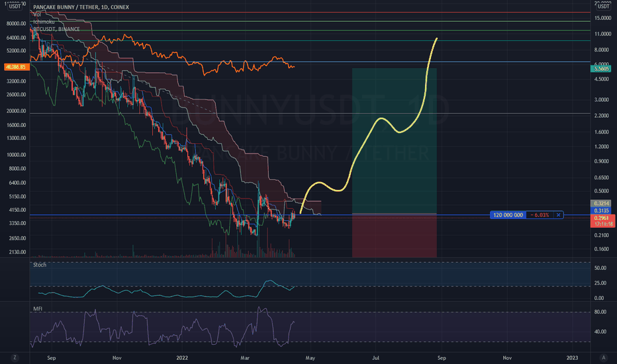Click the -6.03% order loss label
Screen dimensions: 617x364
click(x=540, y=215)
